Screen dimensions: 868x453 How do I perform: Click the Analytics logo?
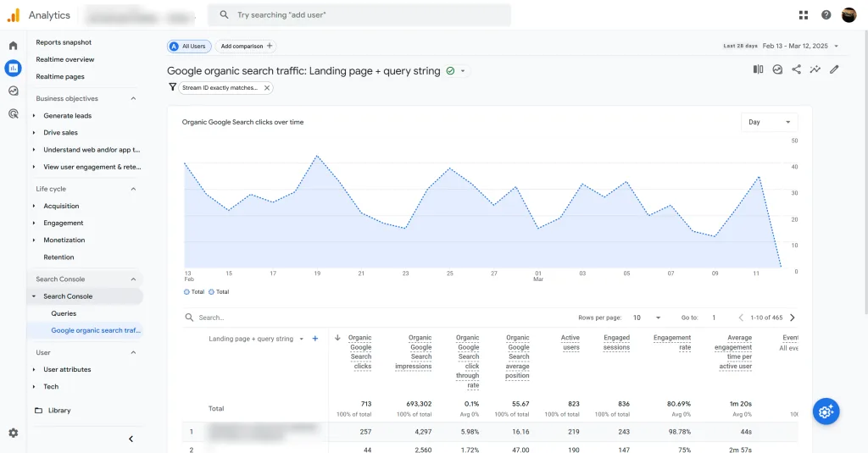(14, 15)
